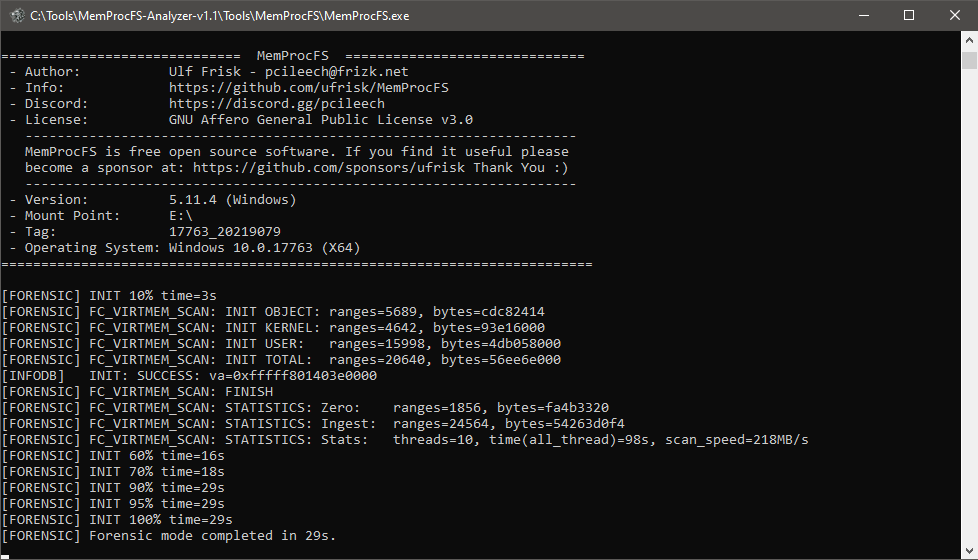Image resolution: width=978 pixels, height=560 pixels.
Task: Maximize the MemProcFS console window
Action: 908,15
